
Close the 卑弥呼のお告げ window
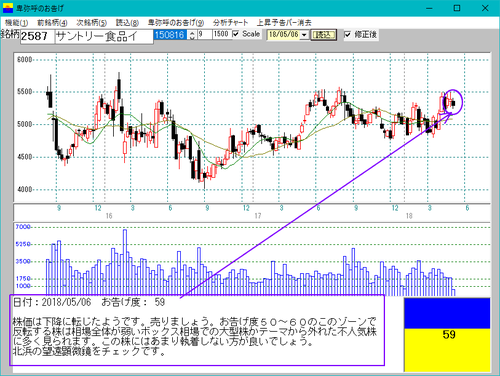click(x=485, y=8)
